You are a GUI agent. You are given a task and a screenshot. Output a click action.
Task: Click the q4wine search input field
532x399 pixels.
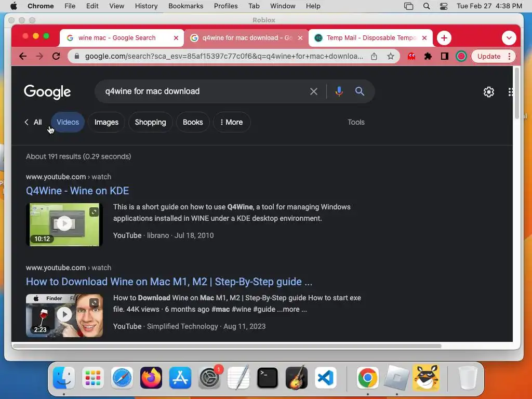point(204,91)
